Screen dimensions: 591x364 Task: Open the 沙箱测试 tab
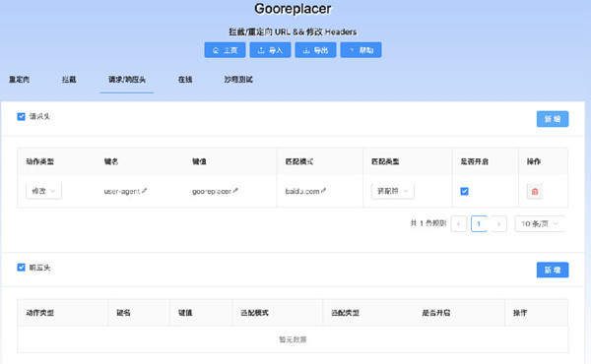coord(238,80)
